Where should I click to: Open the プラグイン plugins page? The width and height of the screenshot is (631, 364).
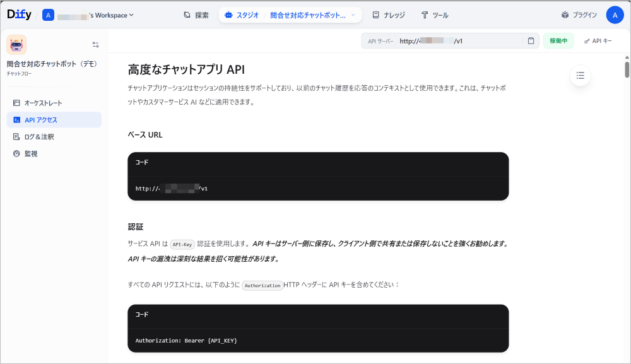pyautogui.click(x=579, y=15)
